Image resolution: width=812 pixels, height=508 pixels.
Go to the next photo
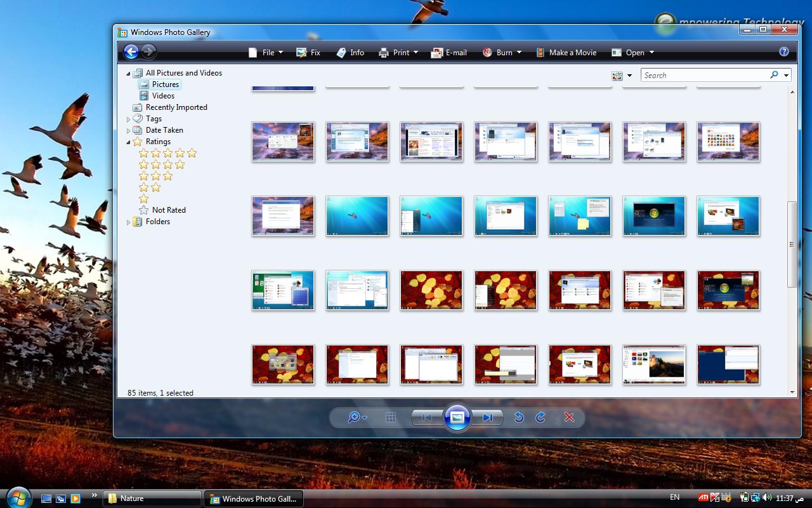pyautogui.click(x=487, y=417)
